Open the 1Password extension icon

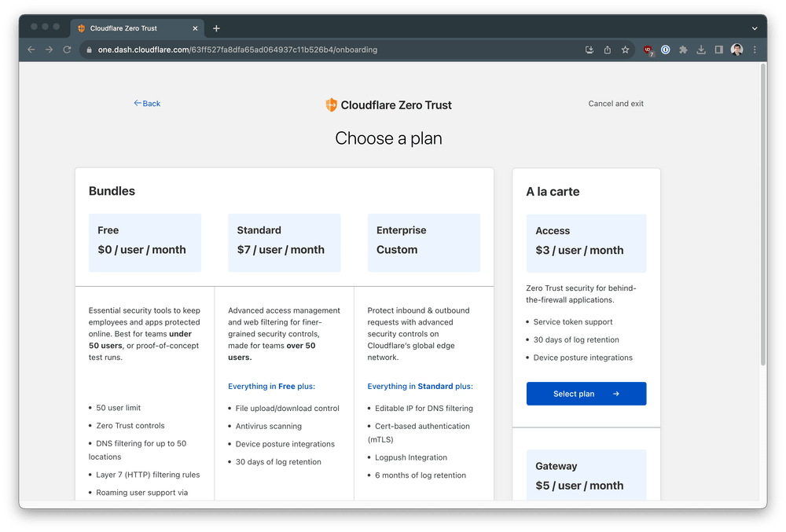[665, 49]
